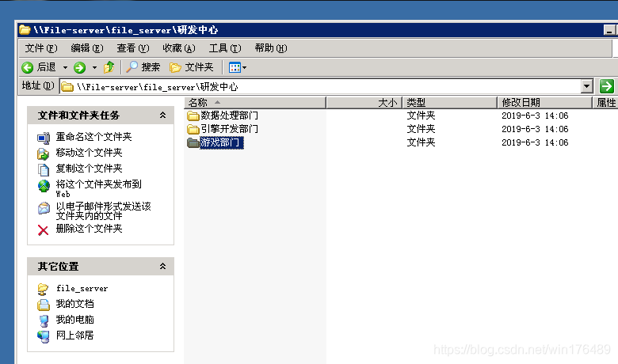The width and height of the screenshot is (618, 364).
Task: Click 移动这个文件夹 link
Action: click(x=89, y=152)
